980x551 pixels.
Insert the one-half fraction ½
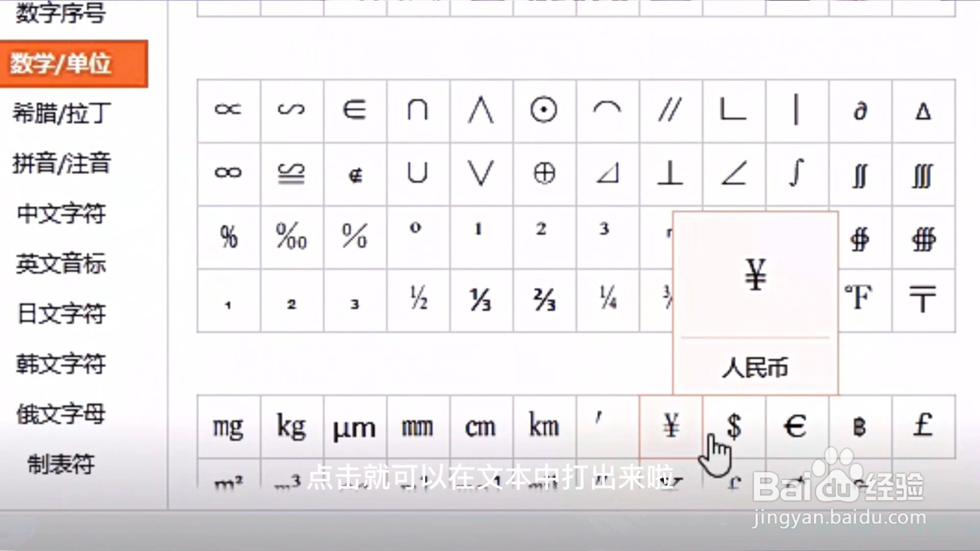tap(418, 300)
